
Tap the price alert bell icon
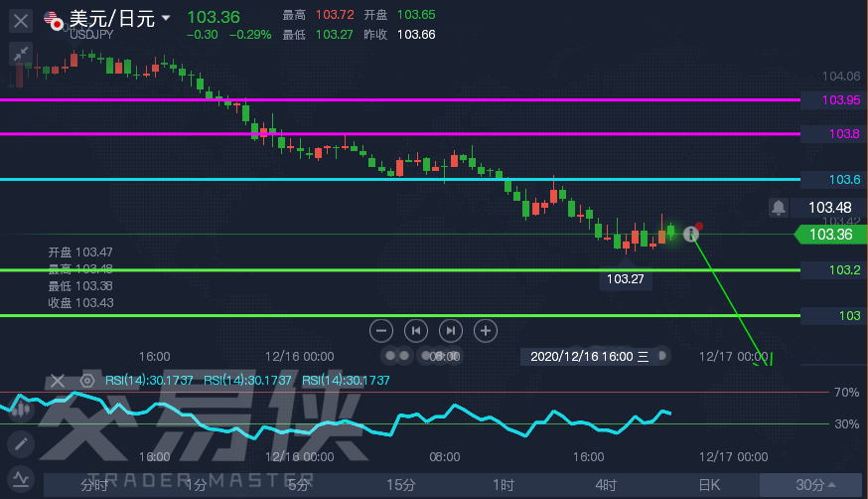pyautogui.click(x=779, y=208)
